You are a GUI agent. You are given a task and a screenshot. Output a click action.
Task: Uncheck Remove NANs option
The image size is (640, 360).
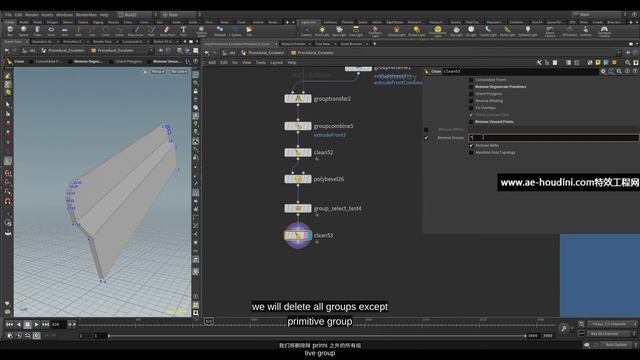click(471, 145)
